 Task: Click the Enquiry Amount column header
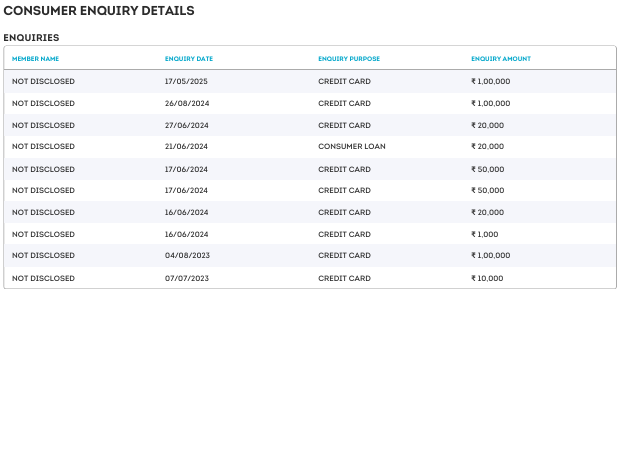[x=501, y=59]
